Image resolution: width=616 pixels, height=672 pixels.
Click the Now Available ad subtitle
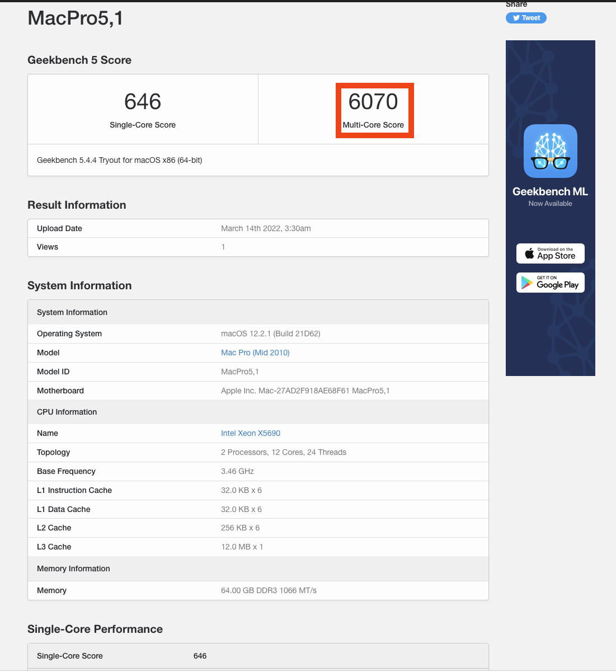(550, 204)
